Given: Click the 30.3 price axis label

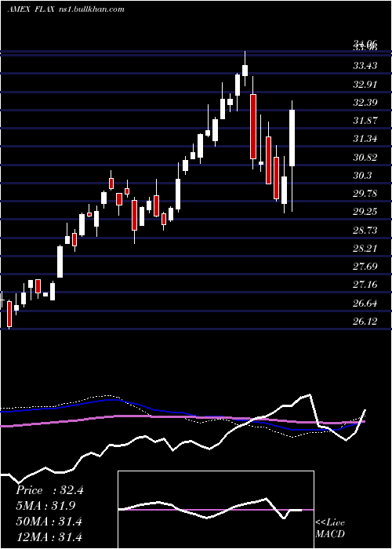Looking at the screenshot, I should tap(362, 176).
